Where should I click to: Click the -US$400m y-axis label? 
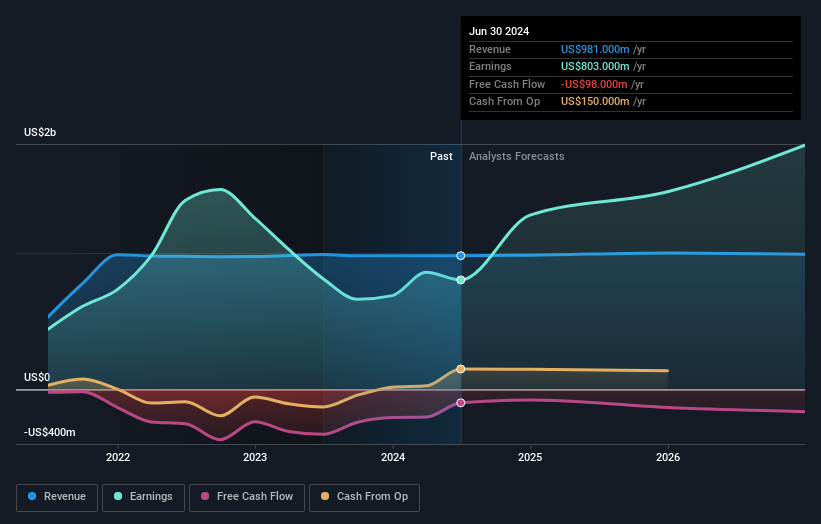coord(49,432)
